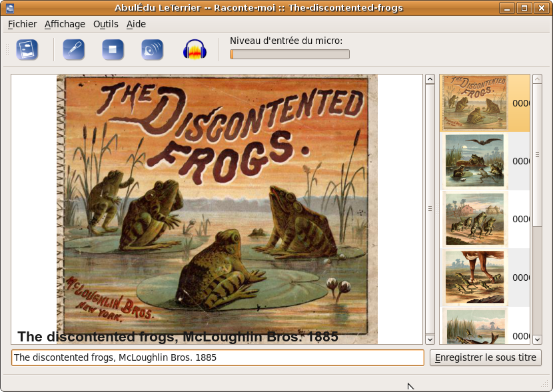
Task: Click the toolbar grip handle
Action: 7,50
